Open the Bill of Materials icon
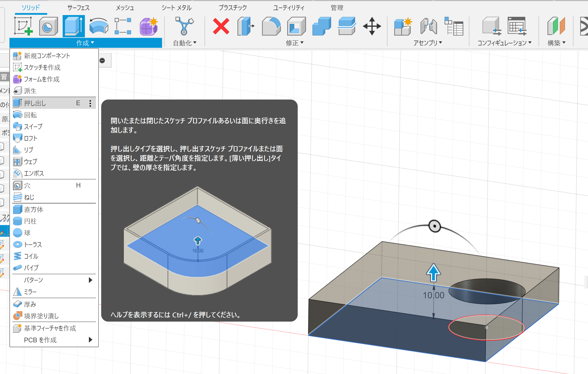588x374 pixels. [454, 26]
